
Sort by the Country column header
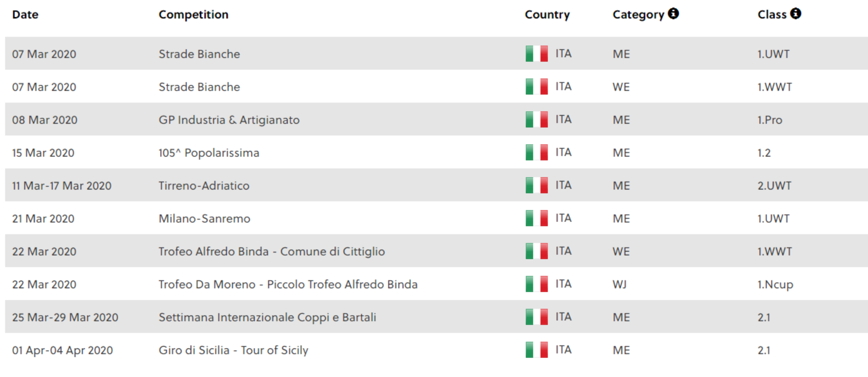tap(547, 14)
